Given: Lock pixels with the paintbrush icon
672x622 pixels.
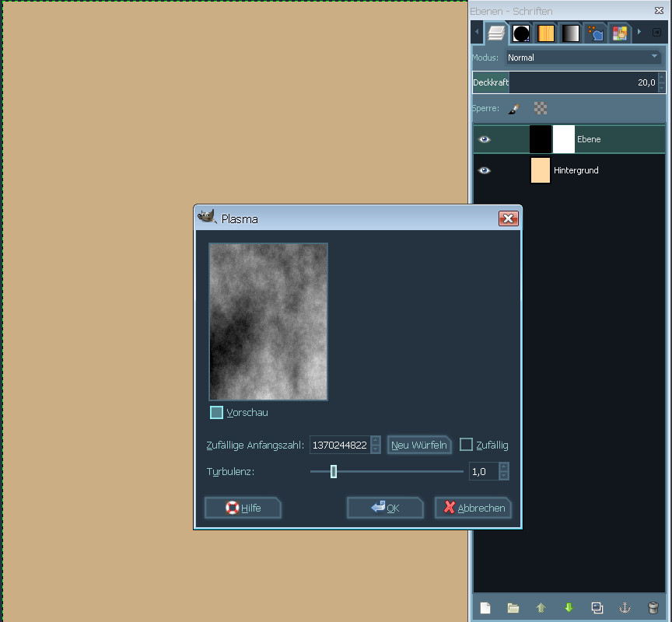Looking at the screenshot, I should click(513, 109).
